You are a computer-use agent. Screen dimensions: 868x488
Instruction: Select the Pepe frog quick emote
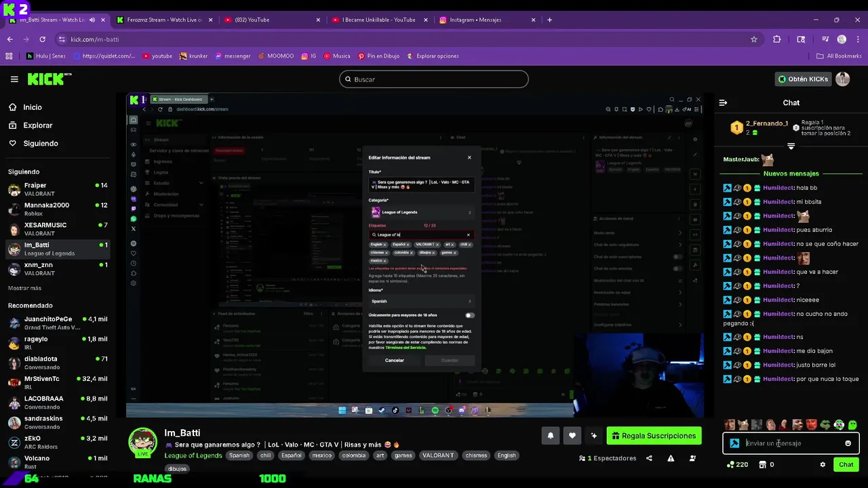tap(825, 425)
